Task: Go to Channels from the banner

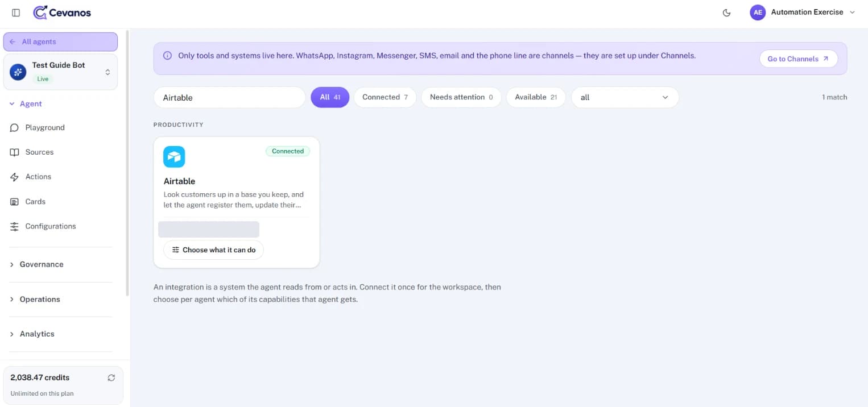Action: click(x=799, y=59)
